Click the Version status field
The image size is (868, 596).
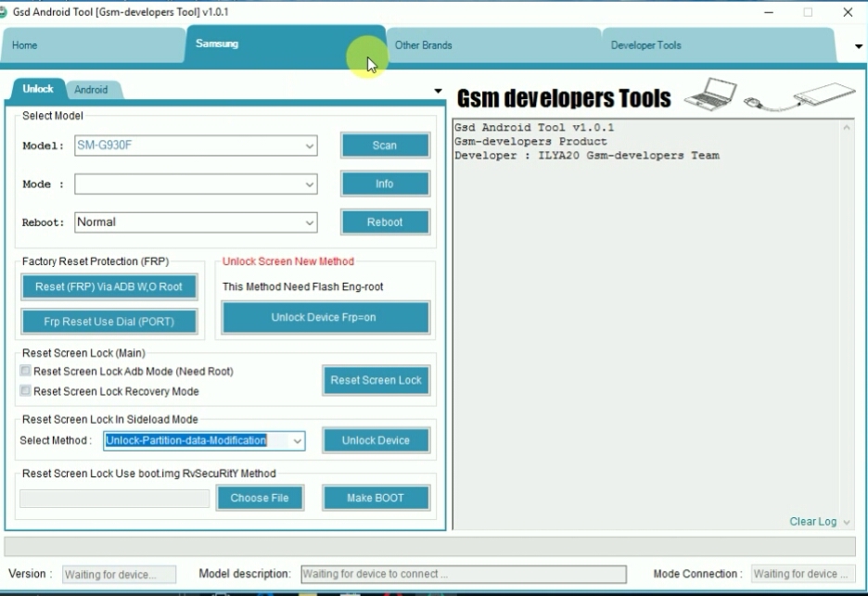(x=119, y=575)
